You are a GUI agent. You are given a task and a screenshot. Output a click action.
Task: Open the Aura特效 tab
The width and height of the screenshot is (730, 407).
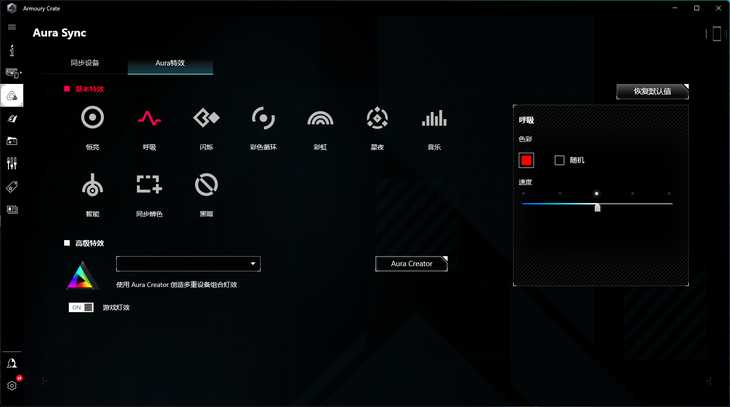click(170, 63)
